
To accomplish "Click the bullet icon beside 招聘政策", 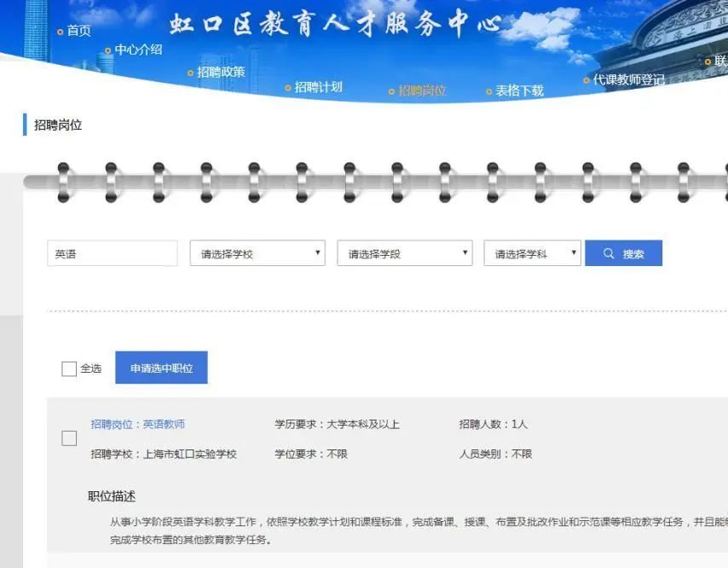I will pyautogui.click(x=190, y=72).
